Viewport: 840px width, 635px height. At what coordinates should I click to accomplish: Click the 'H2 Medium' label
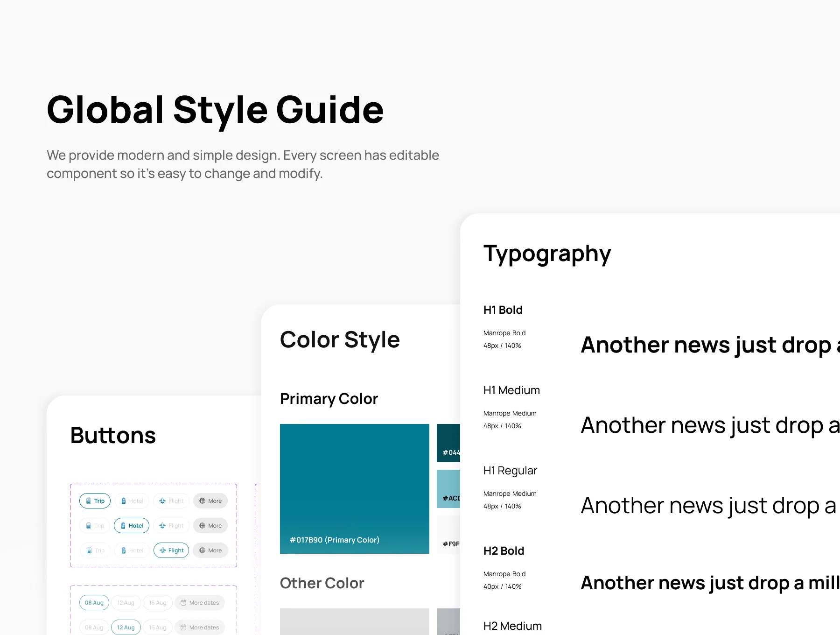tap(512, 626)
